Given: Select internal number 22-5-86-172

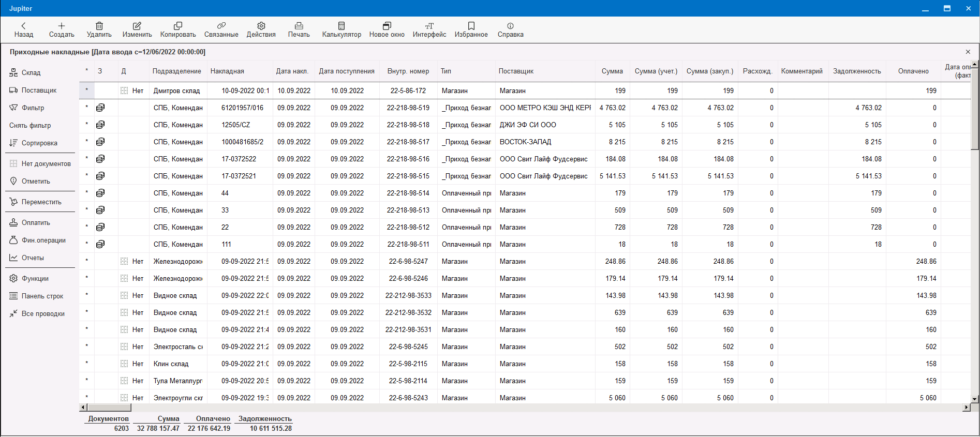Looking at the screenshot, I should click(408, 91).
